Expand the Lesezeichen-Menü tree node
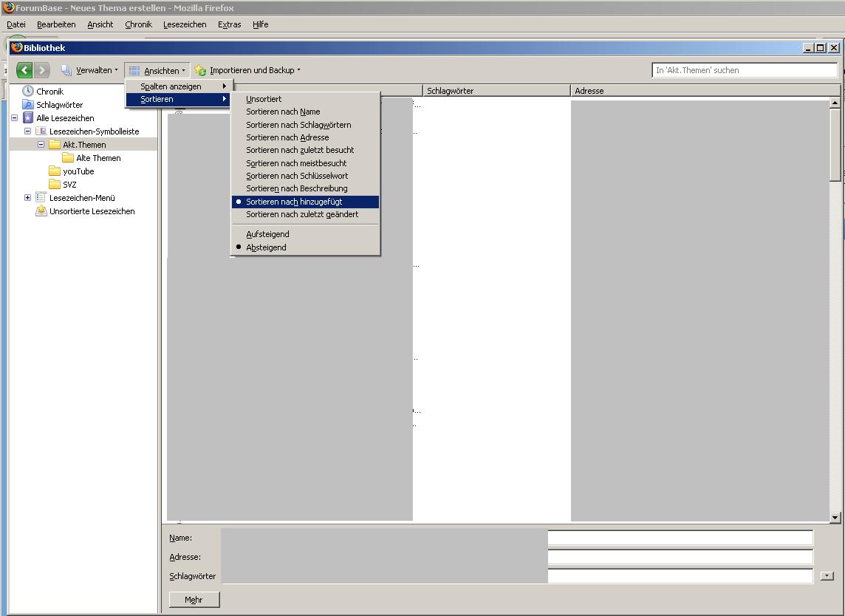This screenshot has height=616, width=845. [x=27, y=198]
